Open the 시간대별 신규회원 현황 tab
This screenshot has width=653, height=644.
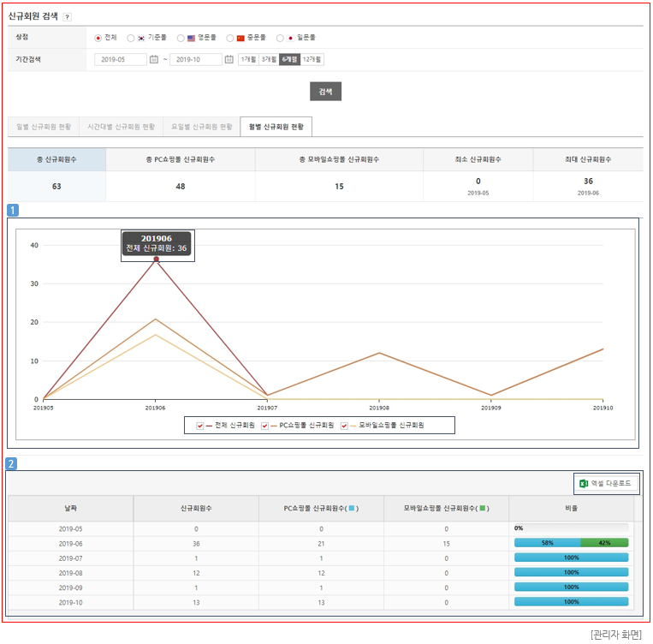122,127
